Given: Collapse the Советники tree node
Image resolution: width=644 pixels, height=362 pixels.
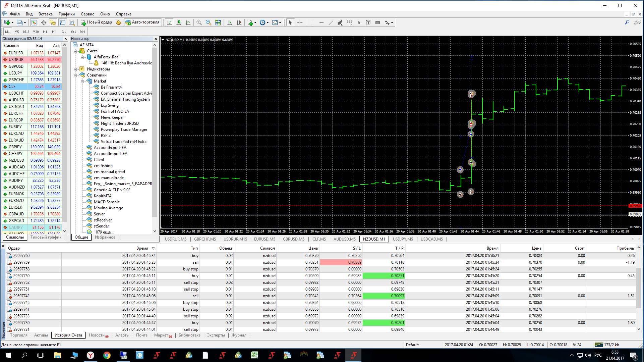Looking at the screenshot, I should (75, 75).
